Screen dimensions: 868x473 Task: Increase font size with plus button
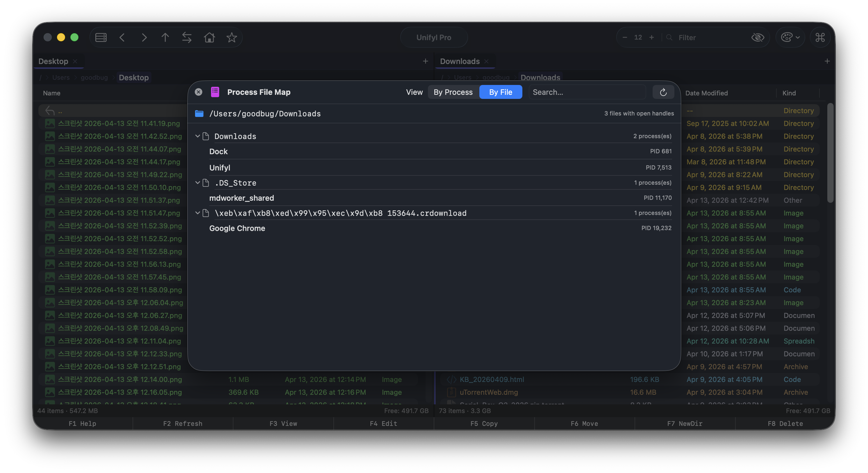[651, 38]
